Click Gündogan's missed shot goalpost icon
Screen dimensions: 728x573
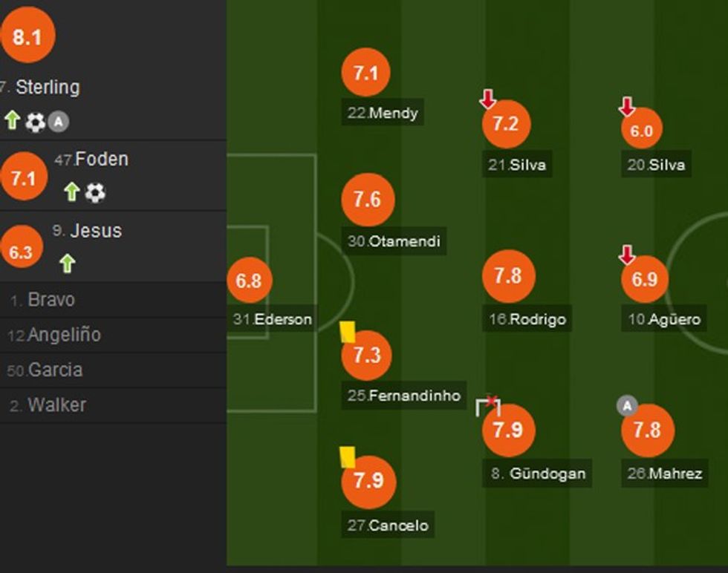(489, 405)
